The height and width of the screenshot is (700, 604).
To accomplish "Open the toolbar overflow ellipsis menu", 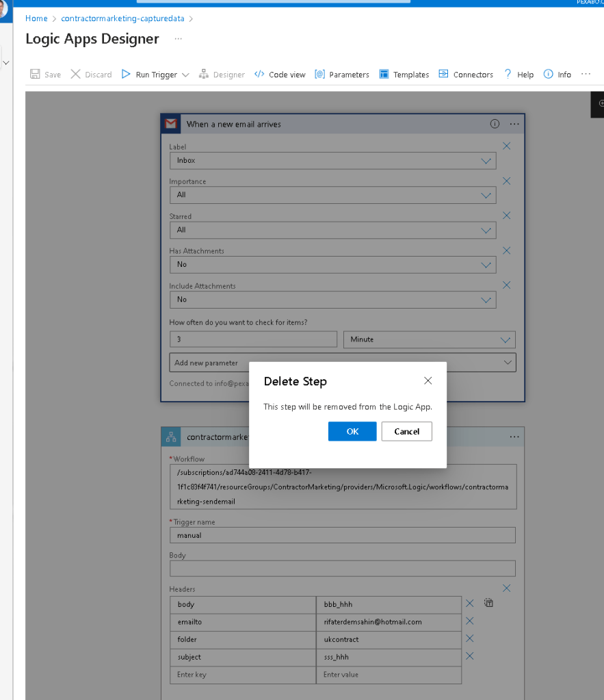I will (x=586, y=74).
